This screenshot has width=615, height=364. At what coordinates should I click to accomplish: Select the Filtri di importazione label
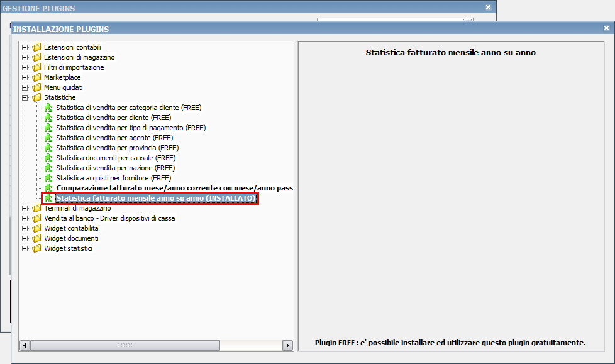74,67
